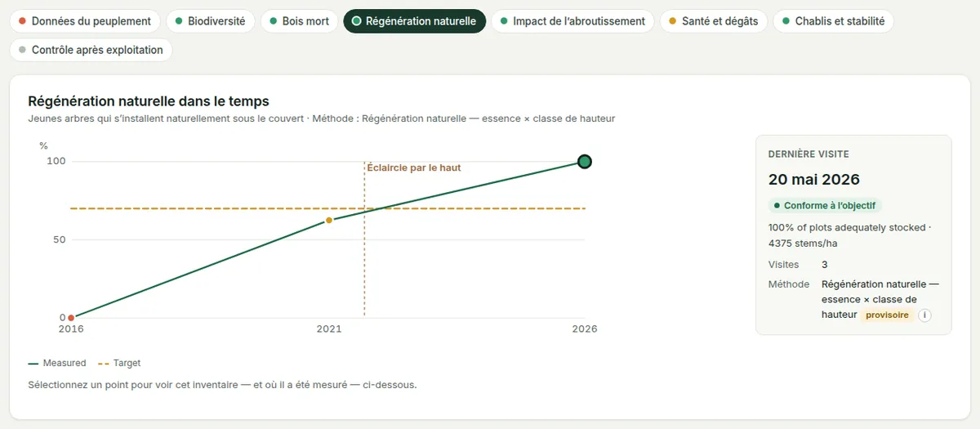The height and width of the screenshot is (429, 980).
Task: Click the 2021 x-axis label
Action: [329, 329]
